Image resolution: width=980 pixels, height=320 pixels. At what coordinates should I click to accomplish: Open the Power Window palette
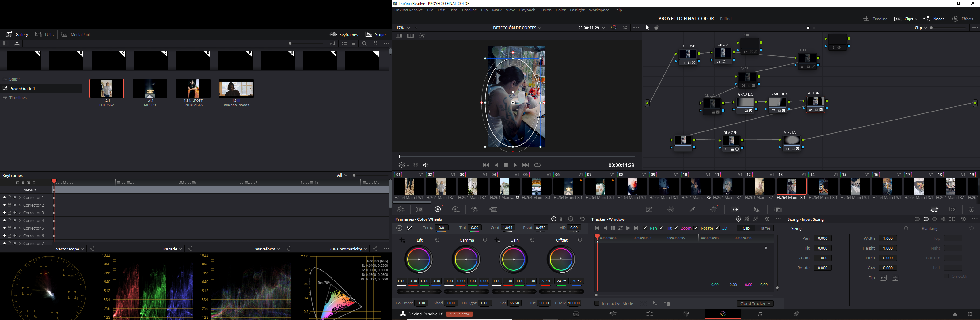click(714, 210)
